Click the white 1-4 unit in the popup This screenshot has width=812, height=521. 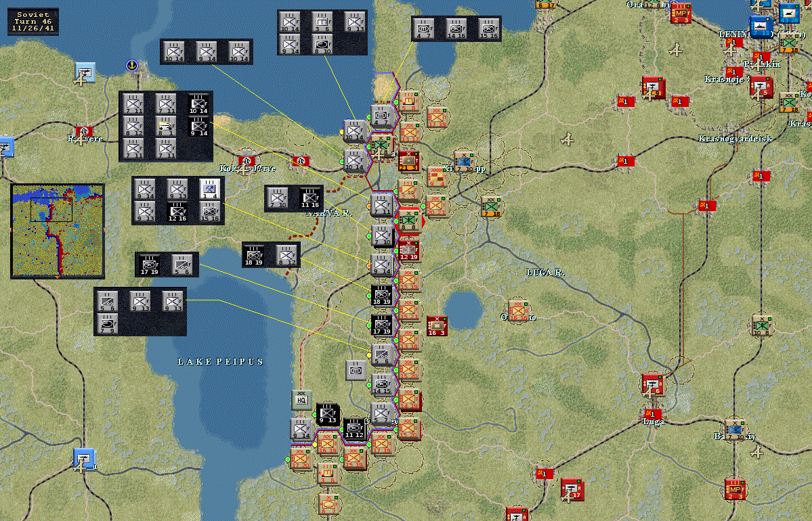pos(210,189)
